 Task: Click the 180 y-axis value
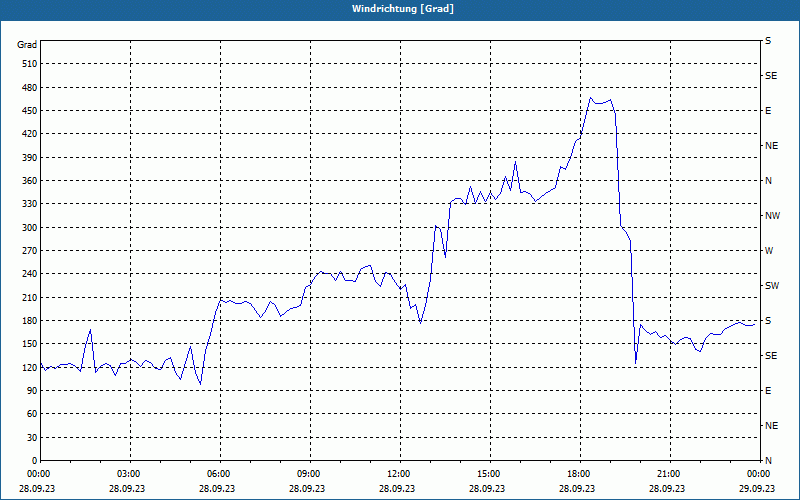click(30, 320)
